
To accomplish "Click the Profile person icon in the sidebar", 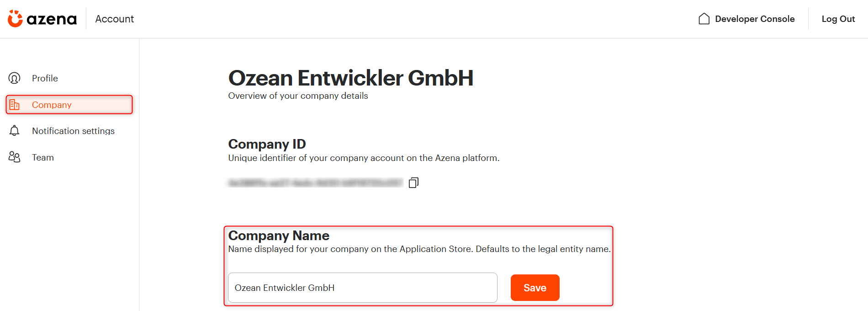I will (15, 78).
